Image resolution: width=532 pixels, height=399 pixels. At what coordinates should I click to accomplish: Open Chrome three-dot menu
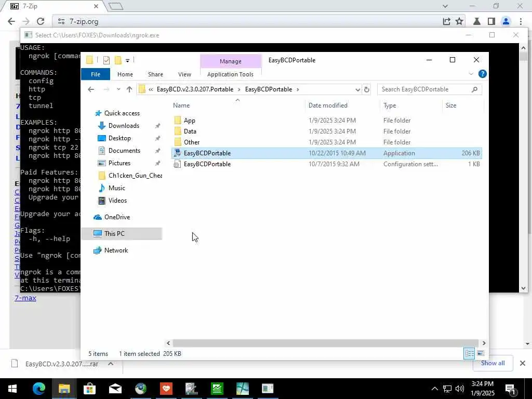pyautogui.click(x=521, y=21)
